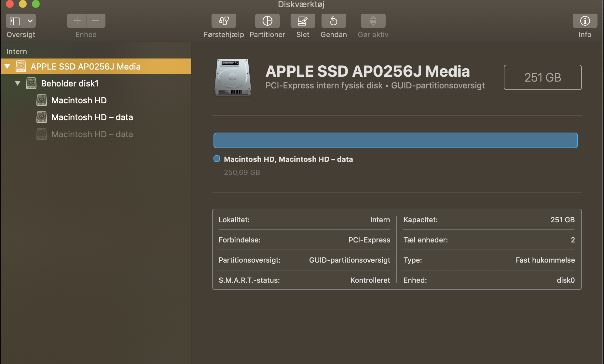Click the blue storage usage bar
This screenshot has width=604, height=364.
click(396, 140)
